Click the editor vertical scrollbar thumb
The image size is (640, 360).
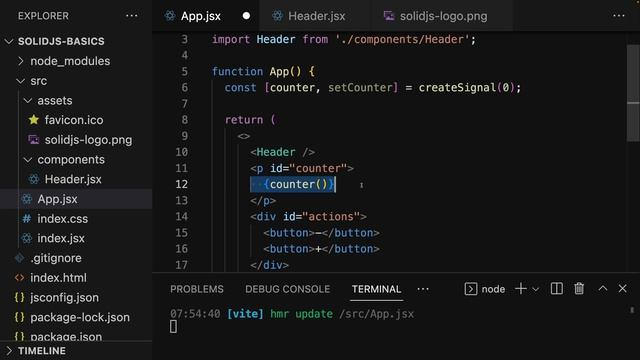633,93
